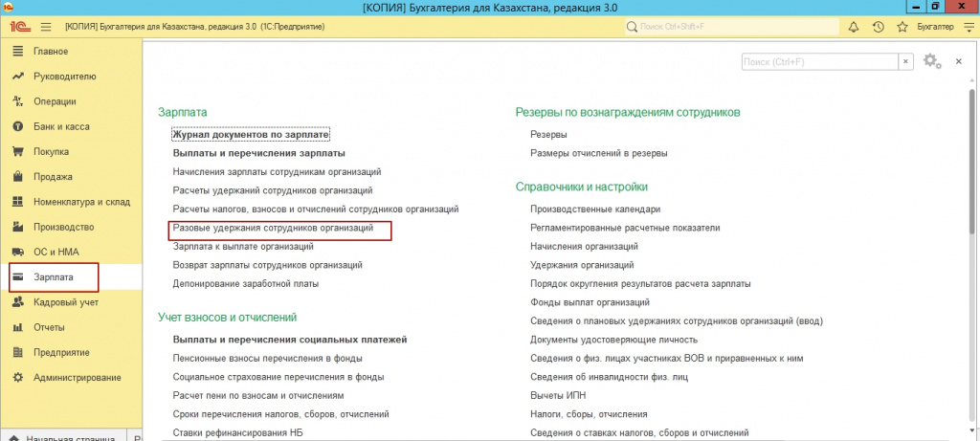Click the Зарплата card icon
980x441 pixels.
click(x=18, y=276)
